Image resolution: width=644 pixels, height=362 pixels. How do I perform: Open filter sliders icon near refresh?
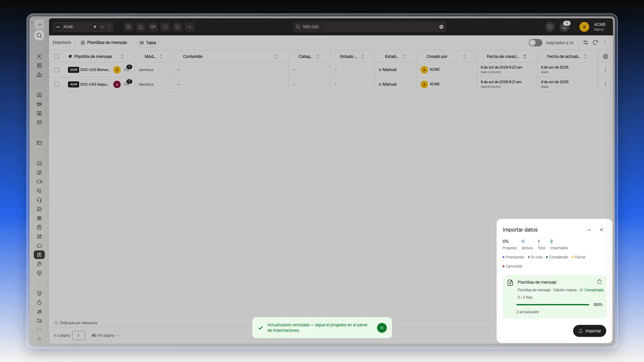pyautogui.click(x=585, y=43)
